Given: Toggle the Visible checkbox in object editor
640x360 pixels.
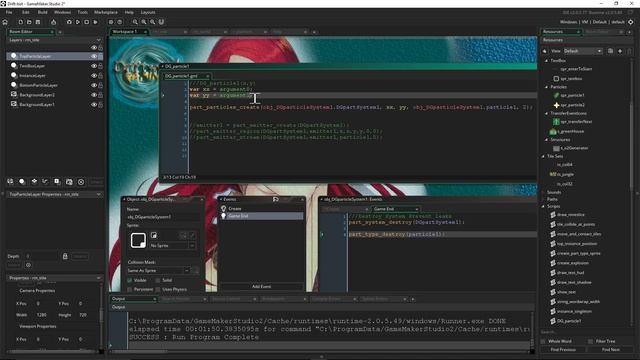Looking at the screenshot, I should pos(130,280).
